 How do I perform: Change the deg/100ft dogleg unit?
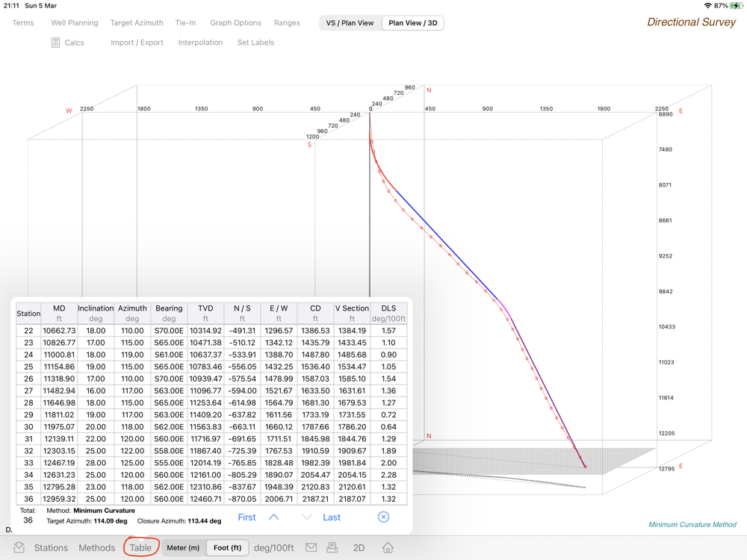[274, 547]
